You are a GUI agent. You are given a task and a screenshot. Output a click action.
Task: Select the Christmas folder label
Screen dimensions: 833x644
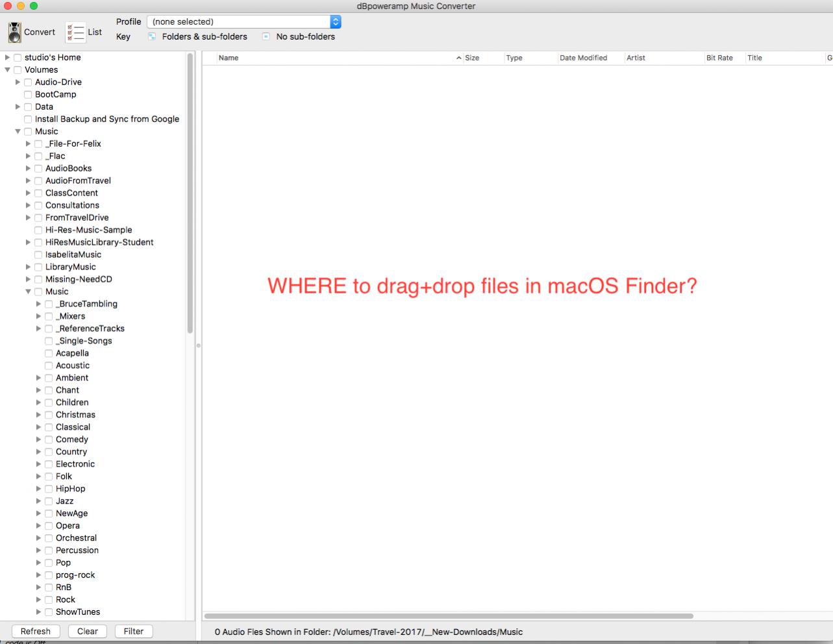pos(75,415)
